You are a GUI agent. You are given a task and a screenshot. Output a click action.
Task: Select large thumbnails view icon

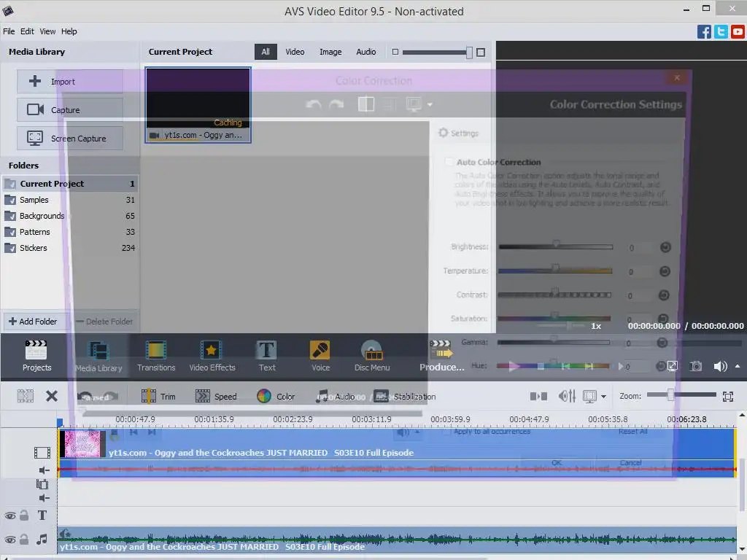(481, 52)
